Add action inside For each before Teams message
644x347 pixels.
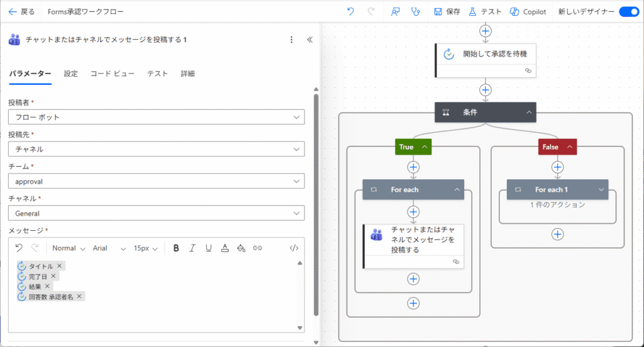click(x=413, y=212)
